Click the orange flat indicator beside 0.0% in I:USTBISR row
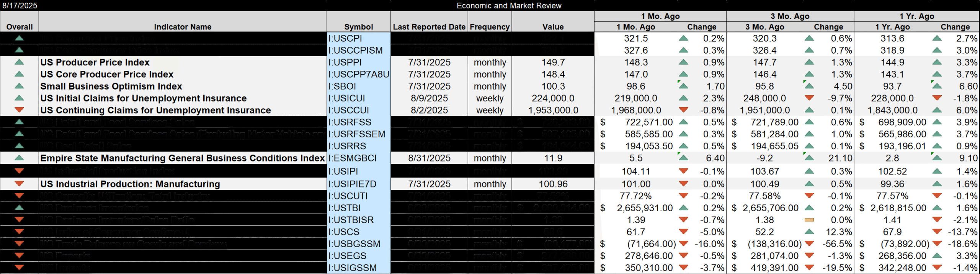This screenshot has height=274, width=980. [809, 220]
